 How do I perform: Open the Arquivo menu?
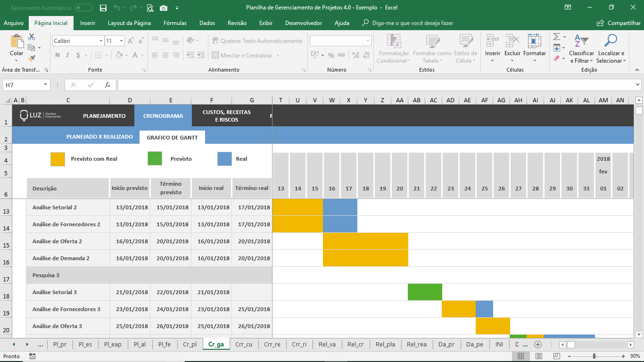pos(14,23)
